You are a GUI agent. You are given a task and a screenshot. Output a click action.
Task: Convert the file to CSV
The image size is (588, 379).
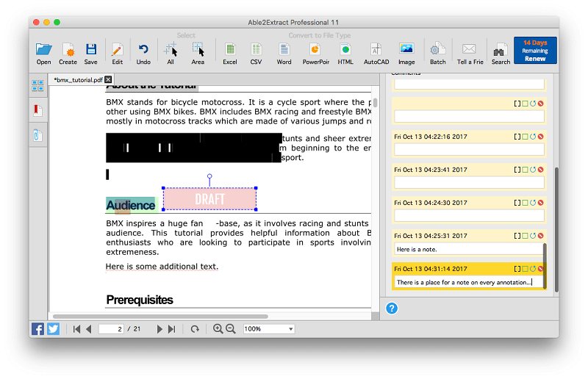click(x=256, y=53)
